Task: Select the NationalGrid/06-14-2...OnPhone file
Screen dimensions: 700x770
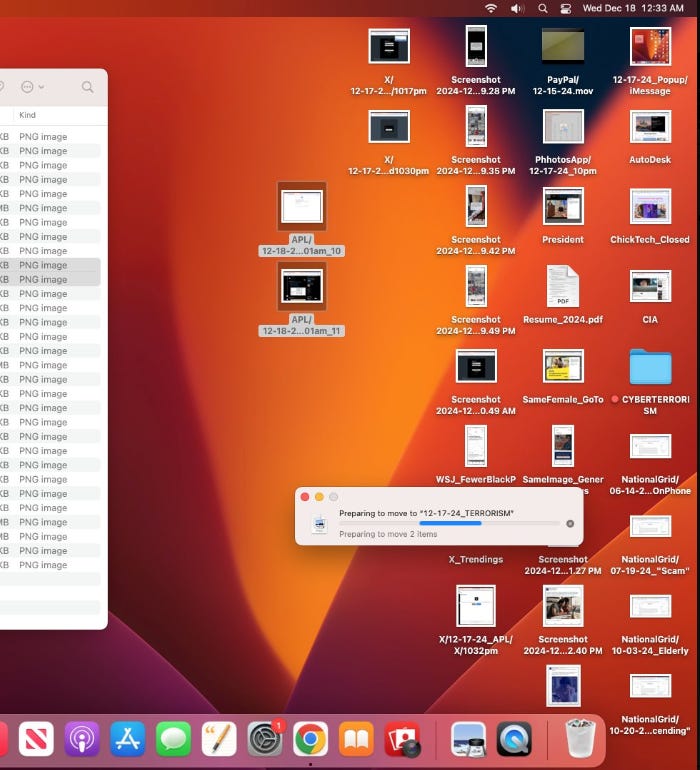Action: tap(650, 446)
